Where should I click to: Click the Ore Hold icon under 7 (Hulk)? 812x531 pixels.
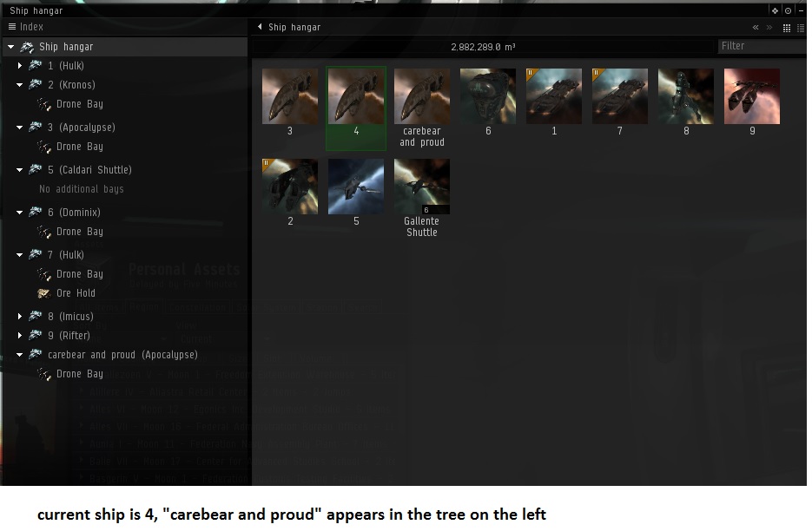[44, 293]
